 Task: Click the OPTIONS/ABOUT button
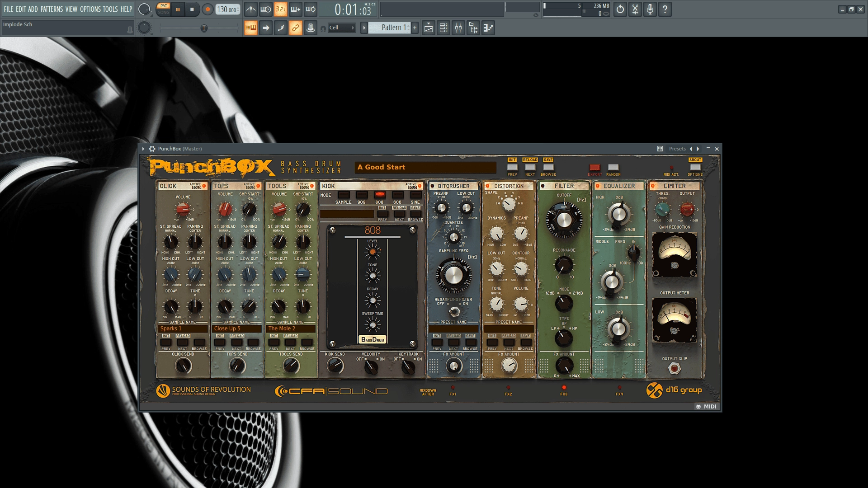tap(695, 168)
